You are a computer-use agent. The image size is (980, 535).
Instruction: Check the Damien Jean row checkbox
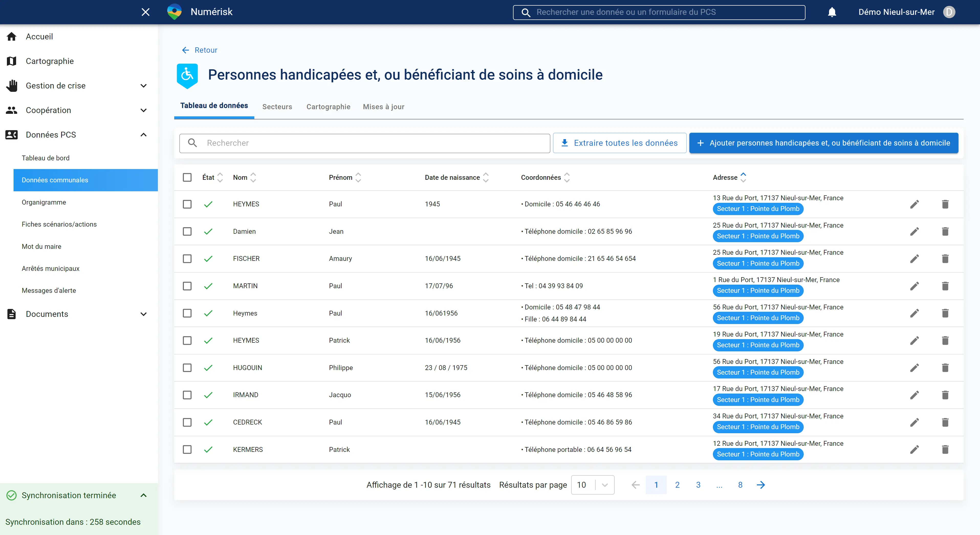coord(187,231)
